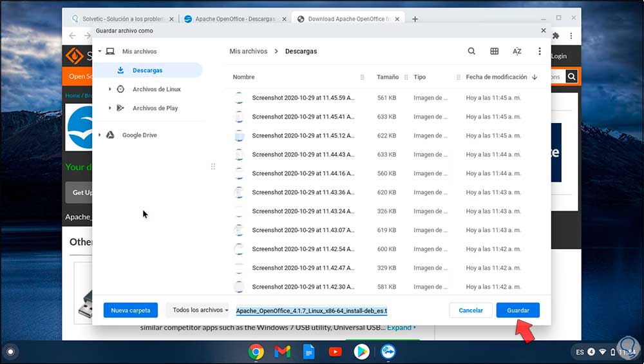Select Screenshot 11.43.24 file row
Viewport: 644px width, 364px height.
388,211
